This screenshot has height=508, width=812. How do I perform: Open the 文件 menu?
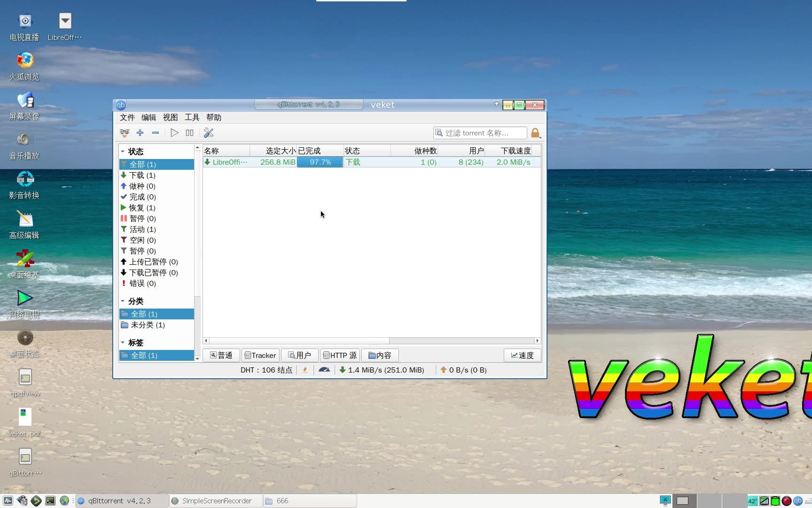[x=127, y=118]
